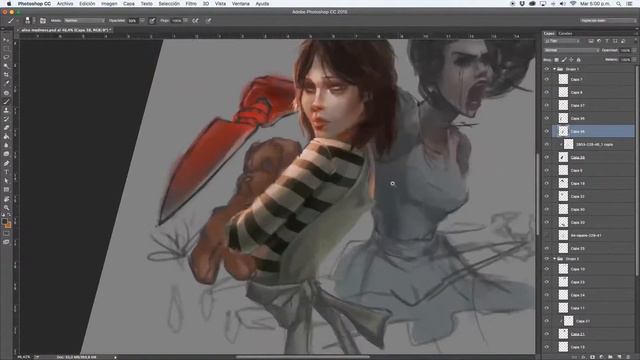This screenshot has width=640, height=360.
Task: Click the Lock All padlock icon
Action: (578, 60)
